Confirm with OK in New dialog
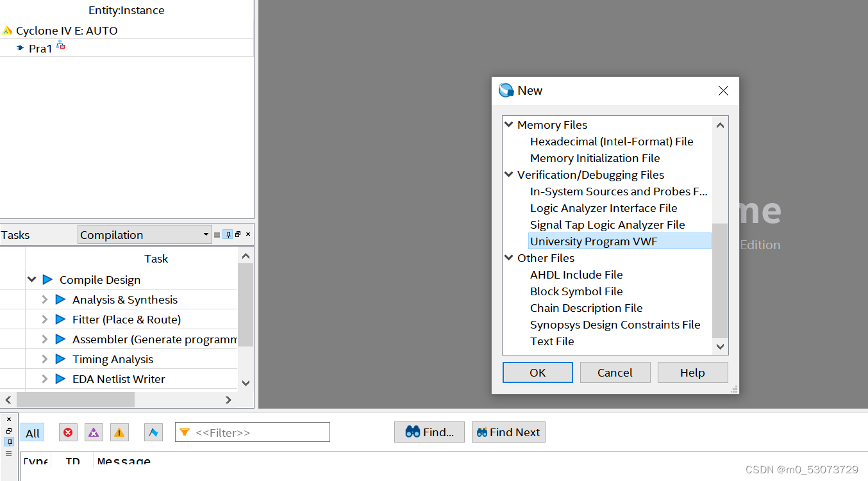868x481 pixels. 538,372
